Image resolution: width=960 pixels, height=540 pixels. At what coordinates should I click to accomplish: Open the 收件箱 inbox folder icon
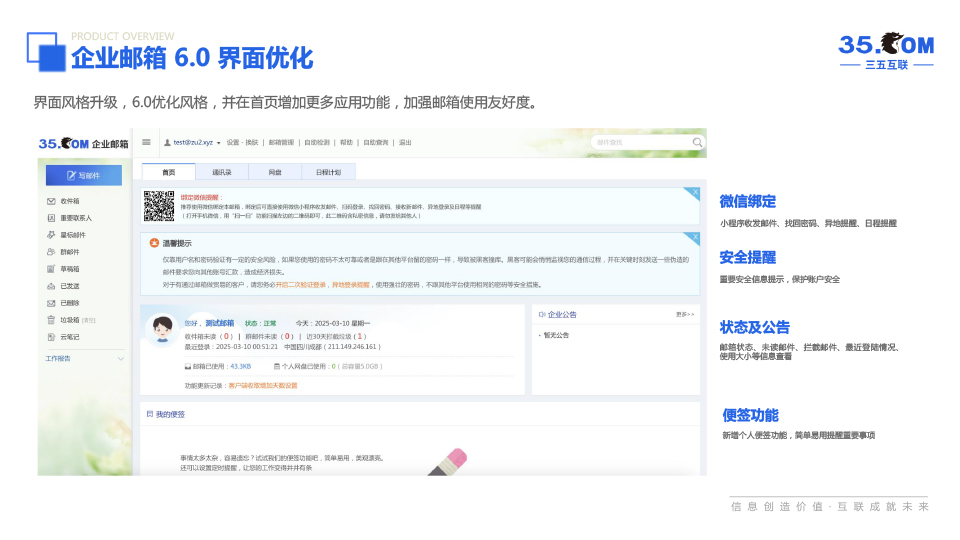(51, 201)
